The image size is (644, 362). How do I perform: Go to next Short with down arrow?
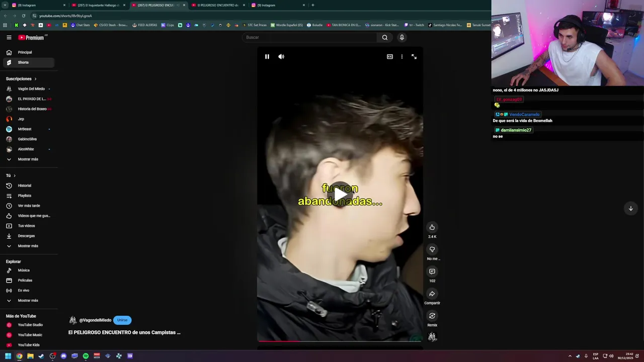(630, 209)
